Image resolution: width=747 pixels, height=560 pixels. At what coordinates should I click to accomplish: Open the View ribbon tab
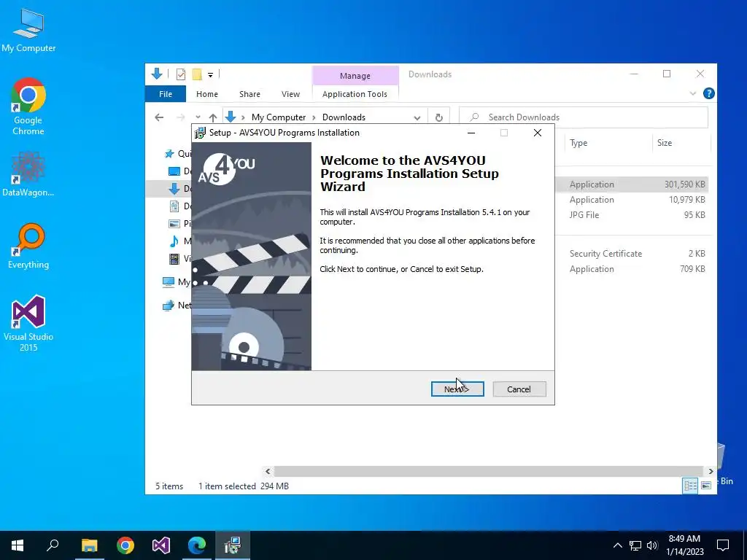tap(290, 94)
